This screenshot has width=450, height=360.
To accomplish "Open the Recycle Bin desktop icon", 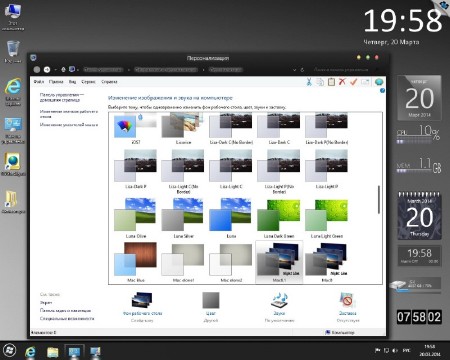I will click(13, 52).
